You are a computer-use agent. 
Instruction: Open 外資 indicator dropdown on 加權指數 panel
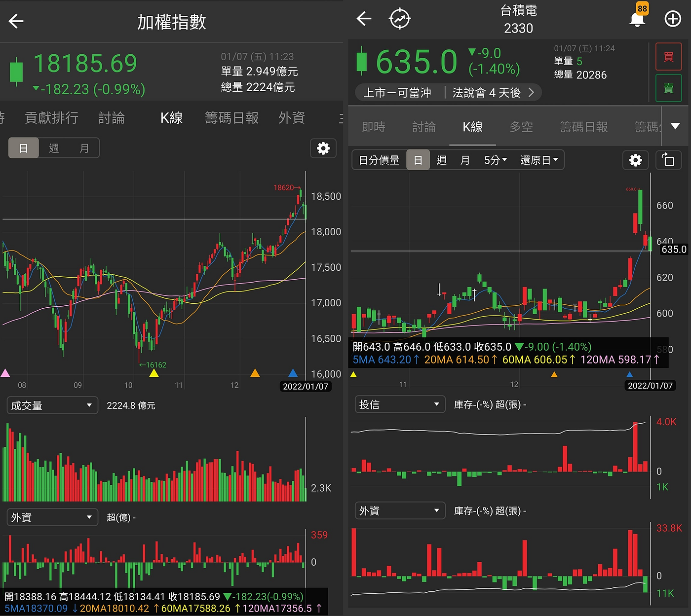pyautogui.click(x=52, y=517)
